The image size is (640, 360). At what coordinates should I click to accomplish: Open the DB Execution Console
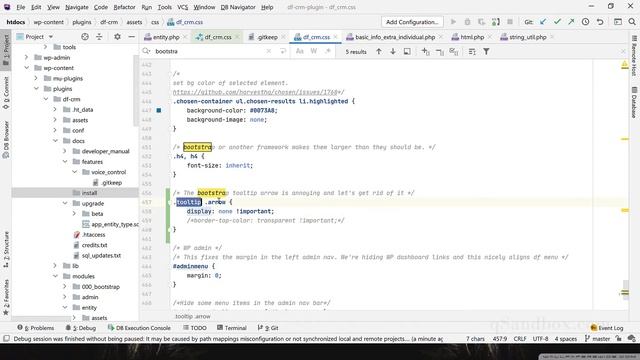coord(139,328)
